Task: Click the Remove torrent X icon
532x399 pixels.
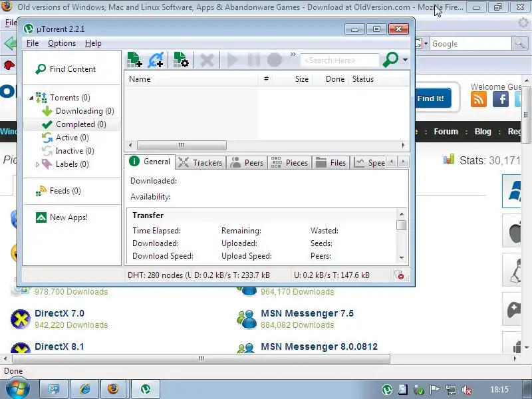Action: coord(207,61)
